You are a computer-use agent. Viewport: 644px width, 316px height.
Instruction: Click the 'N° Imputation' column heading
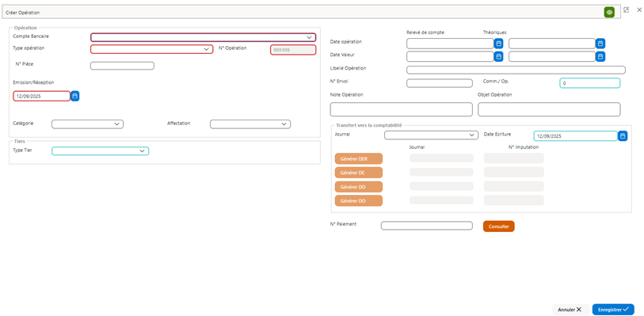click(524, 147)
